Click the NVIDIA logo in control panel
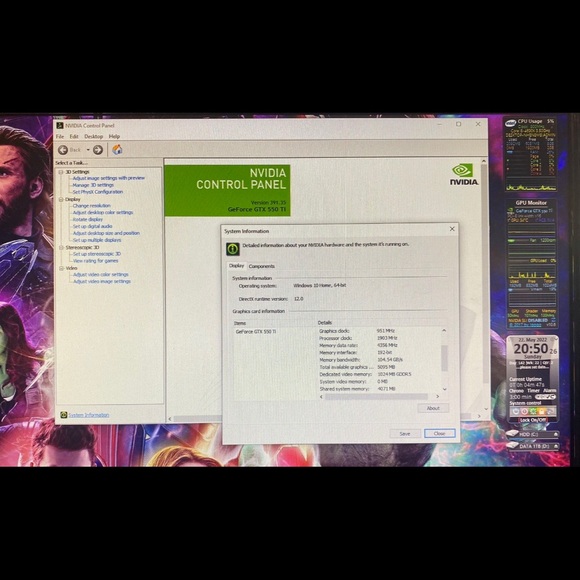 [x=464, y=175]
